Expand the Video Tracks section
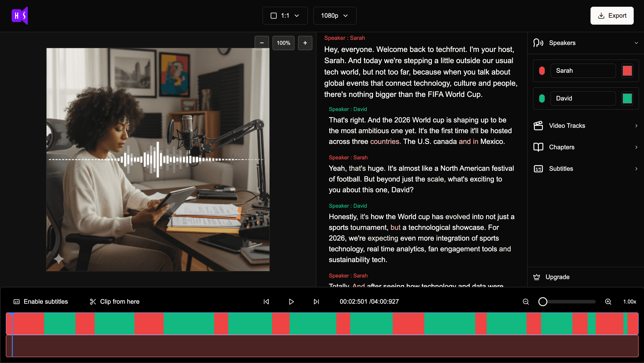644x363 pixels. [x=636, y=126]
